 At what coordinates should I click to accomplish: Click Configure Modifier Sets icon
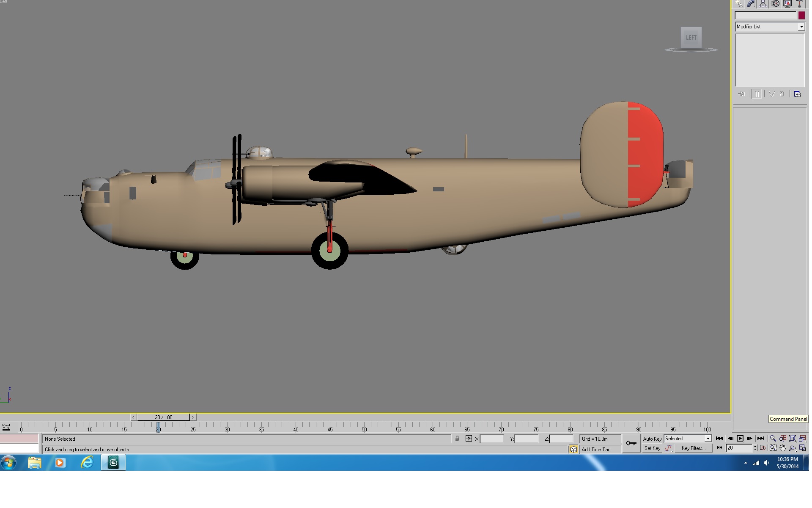[x=797, y=94]
